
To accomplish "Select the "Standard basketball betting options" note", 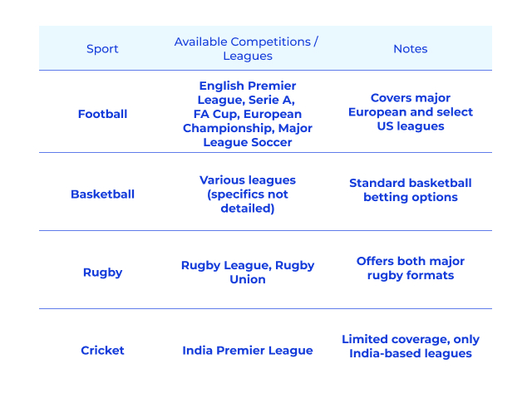I will pyautogui.click(x=410, y=190).
